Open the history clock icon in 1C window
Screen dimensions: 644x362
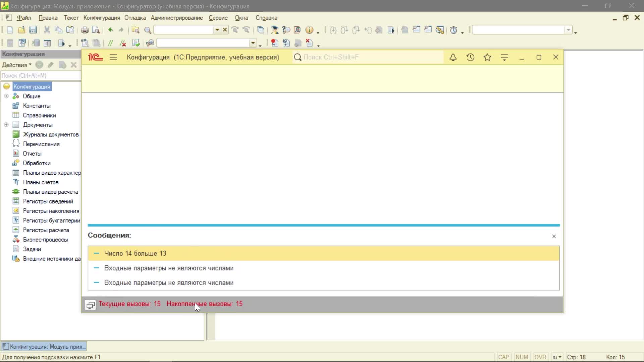click(470, 57)
